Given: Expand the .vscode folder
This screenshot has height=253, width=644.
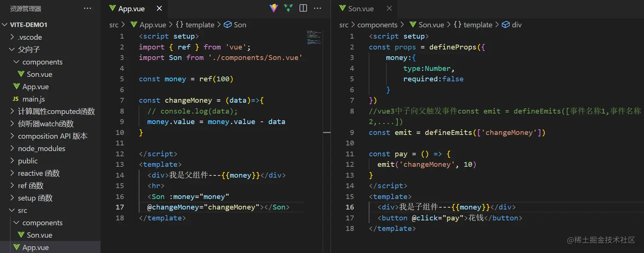Looking at the screenshot, I should tap(50, 37).
